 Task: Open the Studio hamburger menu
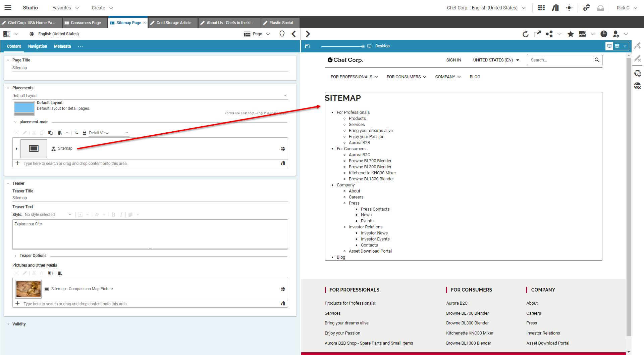(8, 7)
